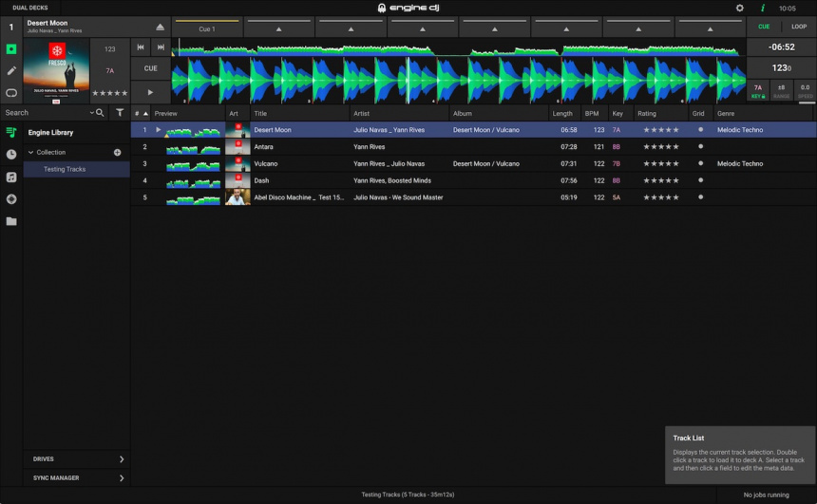Click the 8B key of Dash

pos(617,180)
